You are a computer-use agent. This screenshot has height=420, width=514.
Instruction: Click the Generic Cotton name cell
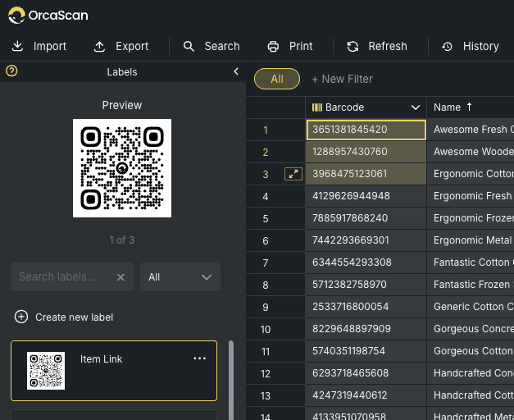470,307
